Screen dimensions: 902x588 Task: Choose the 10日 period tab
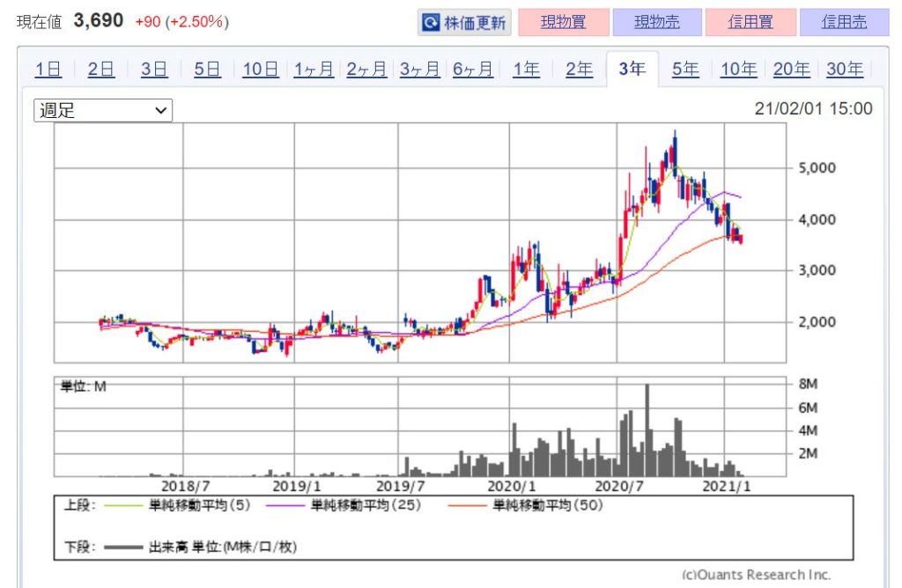click(x=260, y=70)
